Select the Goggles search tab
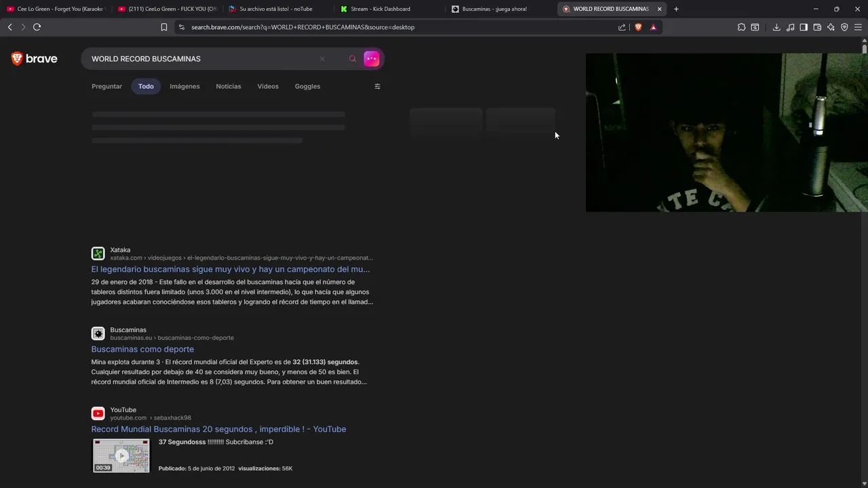This screenshot has height=488, width=868. 307,86
